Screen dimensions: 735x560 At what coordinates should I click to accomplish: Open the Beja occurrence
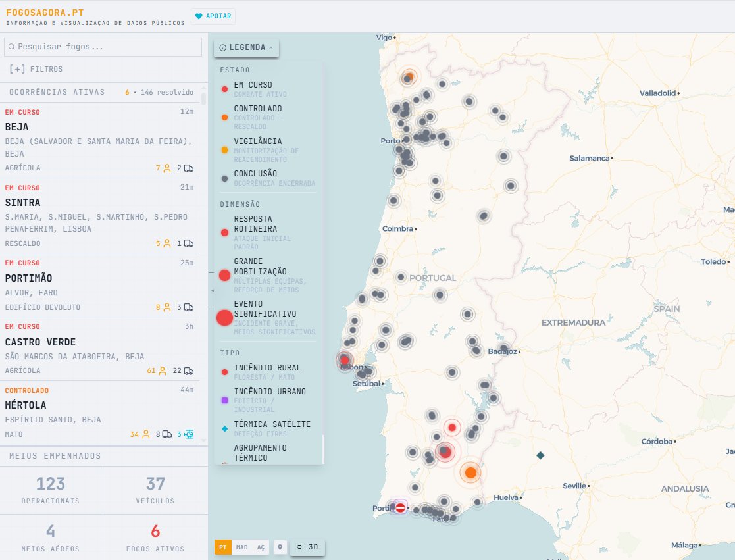tap(100, 140)
